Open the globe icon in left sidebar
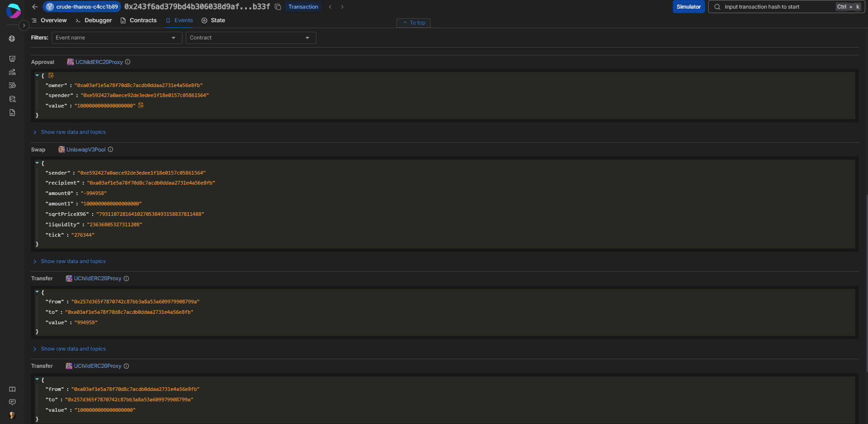This screenshot has height=424, width=868. [12, 39]
